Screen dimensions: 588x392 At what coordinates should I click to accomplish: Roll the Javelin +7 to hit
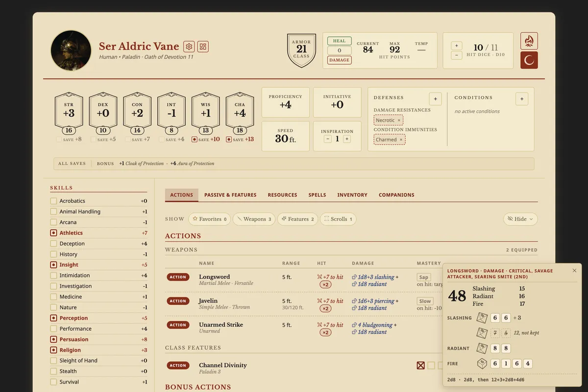330,301
